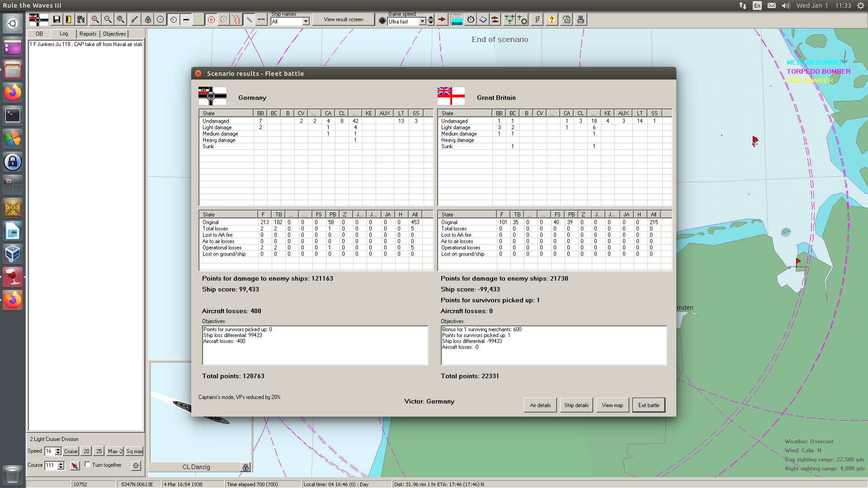
Task: Click the Sq max speed button
Action: coord(134,451)
